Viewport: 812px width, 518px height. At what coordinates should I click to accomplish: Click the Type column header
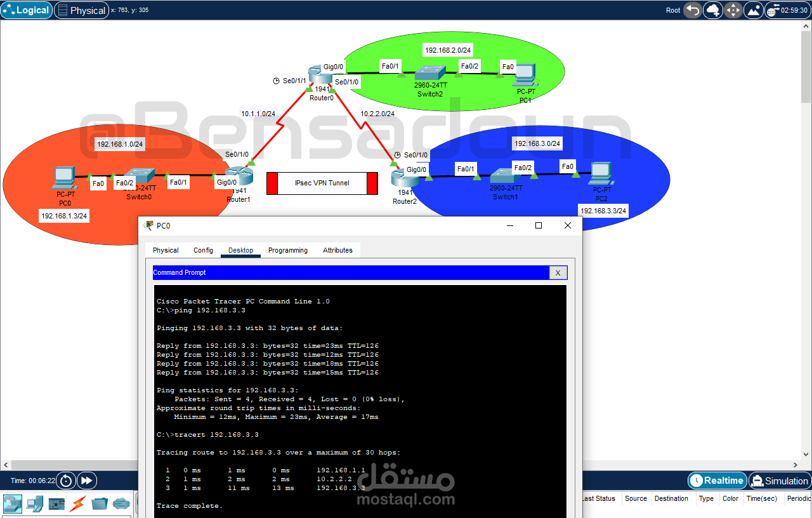[706, 498]
